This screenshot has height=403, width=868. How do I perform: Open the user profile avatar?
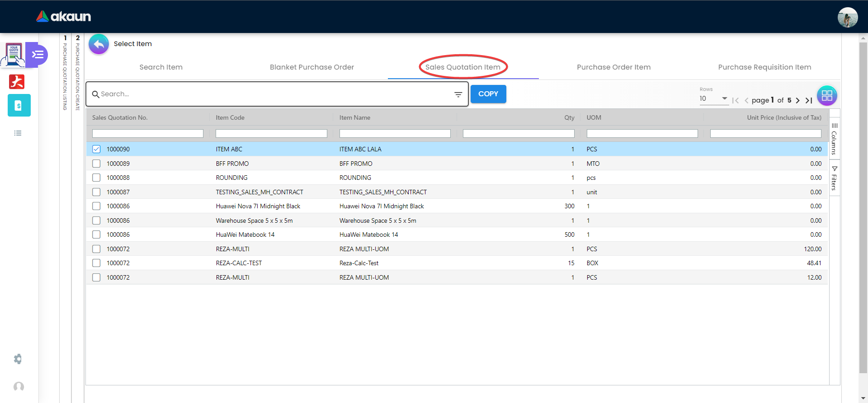click(x=847, y=17)
